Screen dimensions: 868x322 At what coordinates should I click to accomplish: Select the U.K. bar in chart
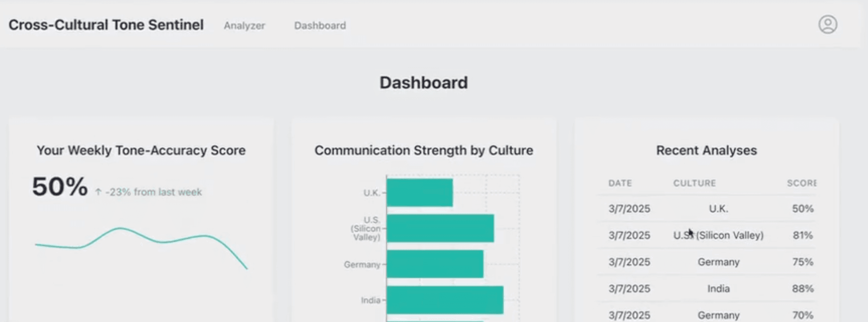420,192
